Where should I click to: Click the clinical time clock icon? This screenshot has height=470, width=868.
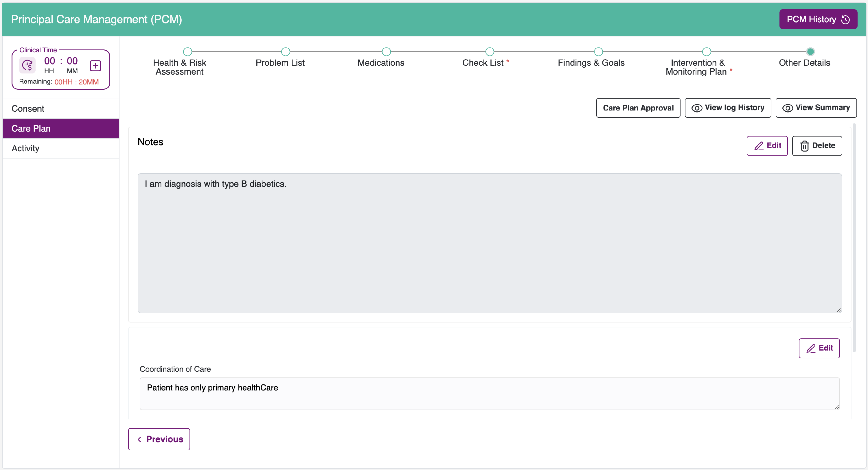click(x=27, y=65)
